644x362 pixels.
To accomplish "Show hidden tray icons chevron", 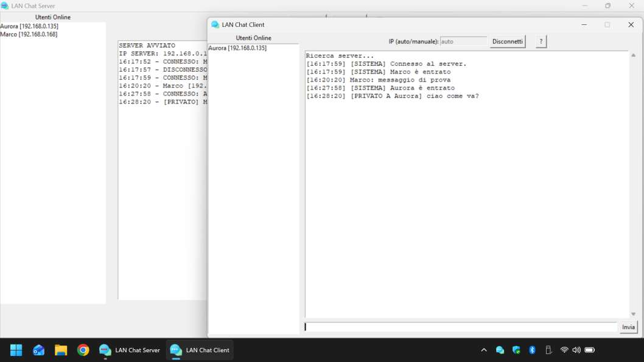I will 484,350.
